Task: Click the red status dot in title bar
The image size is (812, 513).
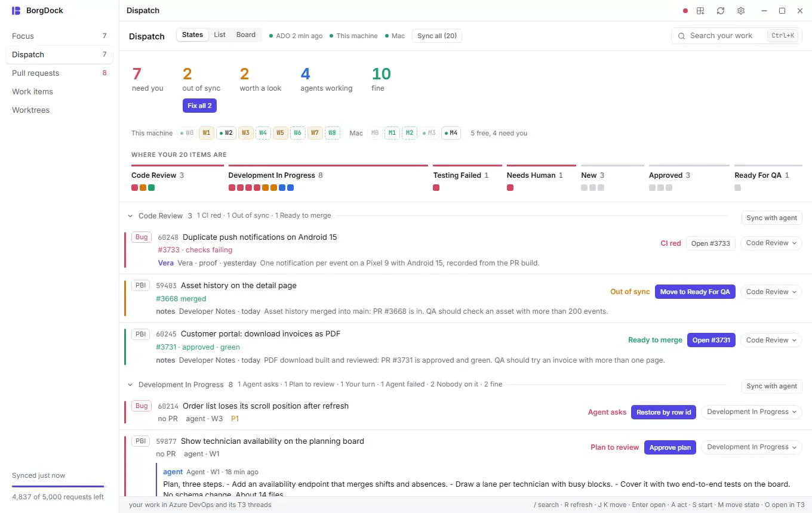Action: [x=685, y=11]
